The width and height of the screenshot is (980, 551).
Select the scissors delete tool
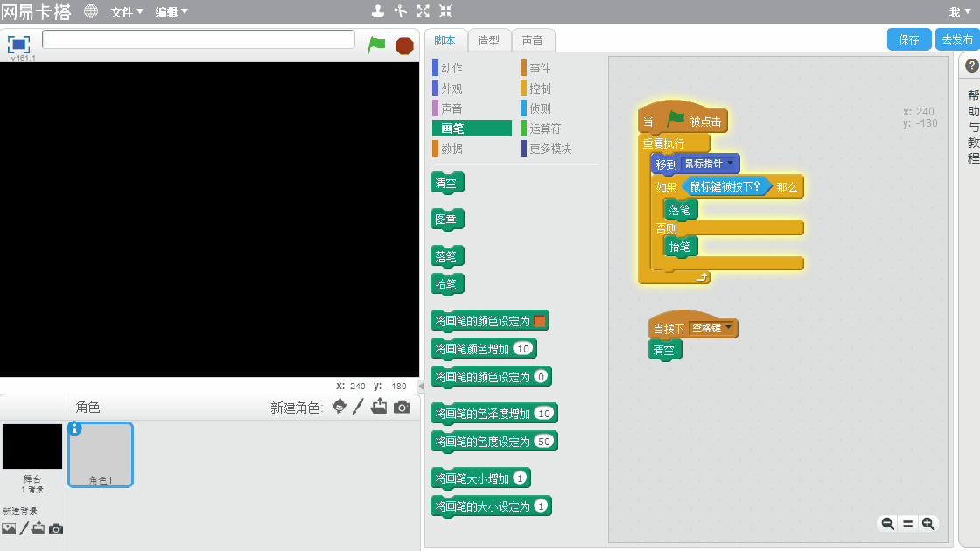point(400,10)
